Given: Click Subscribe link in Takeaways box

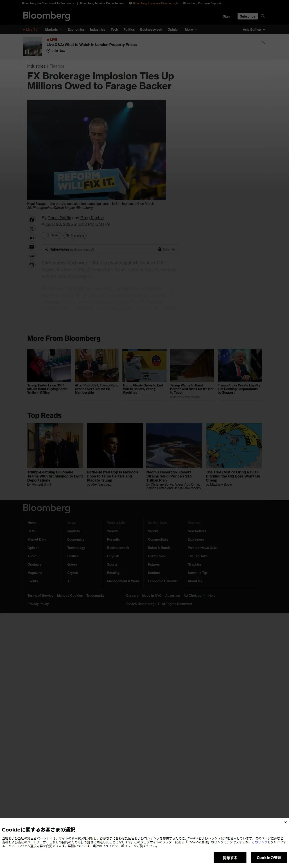Looking at the screenshot, I should pos(169,250).
